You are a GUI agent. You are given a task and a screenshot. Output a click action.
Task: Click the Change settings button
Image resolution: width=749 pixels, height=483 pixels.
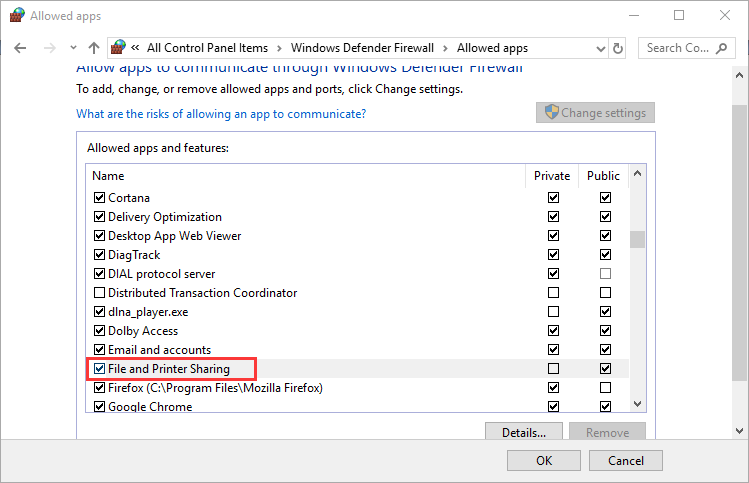coord(595,113)
